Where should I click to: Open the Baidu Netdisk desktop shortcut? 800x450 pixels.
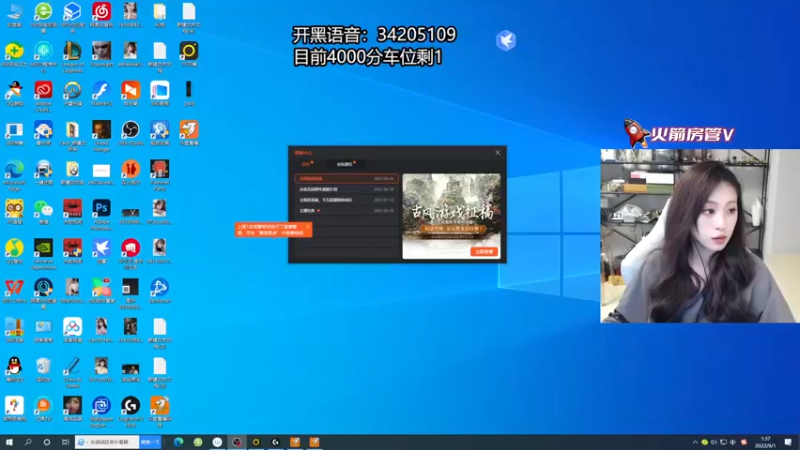[x=72, y=330]
